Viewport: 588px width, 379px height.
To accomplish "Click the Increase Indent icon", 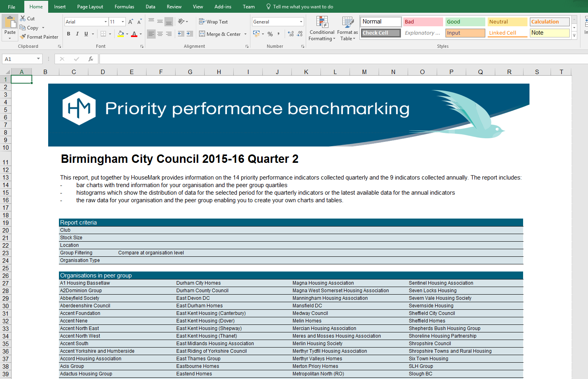I will point(190,34).
